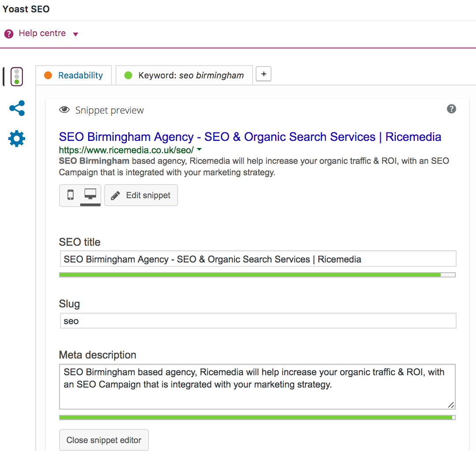Viewport: 476px width, 451px height.
Task: Click the SEO Birmingham Agency preview title
Action: pyautogui.click(x=250, y=137)
